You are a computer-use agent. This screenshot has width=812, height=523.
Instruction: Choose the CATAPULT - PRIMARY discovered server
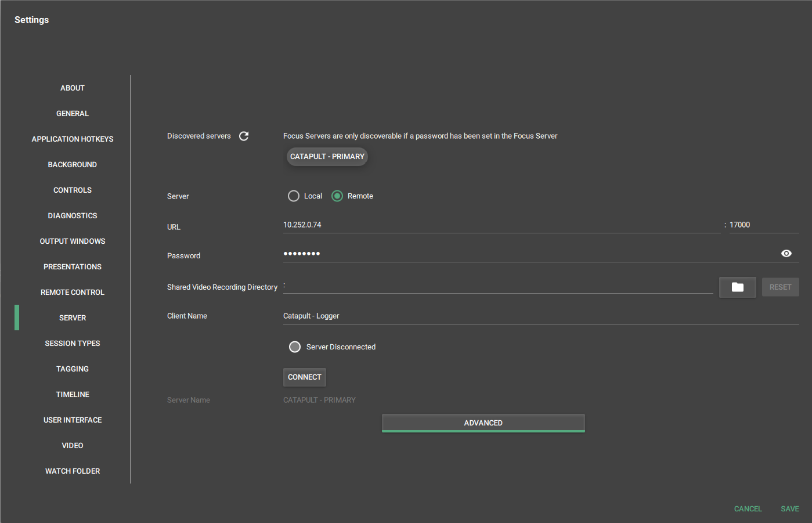327,157
